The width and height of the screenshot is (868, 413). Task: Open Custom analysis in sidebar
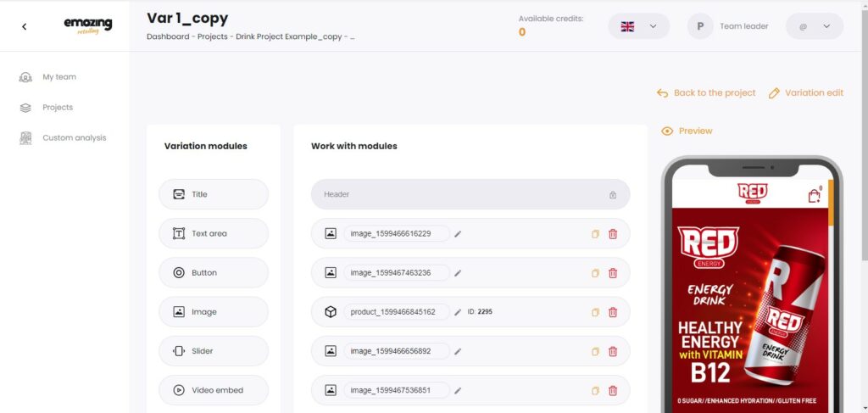click(75, 138)
